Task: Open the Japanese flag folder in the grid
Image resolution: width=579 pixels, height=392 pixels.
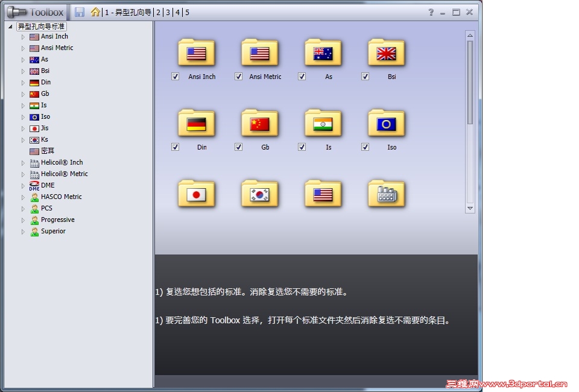Action: [x=197, y=194]
